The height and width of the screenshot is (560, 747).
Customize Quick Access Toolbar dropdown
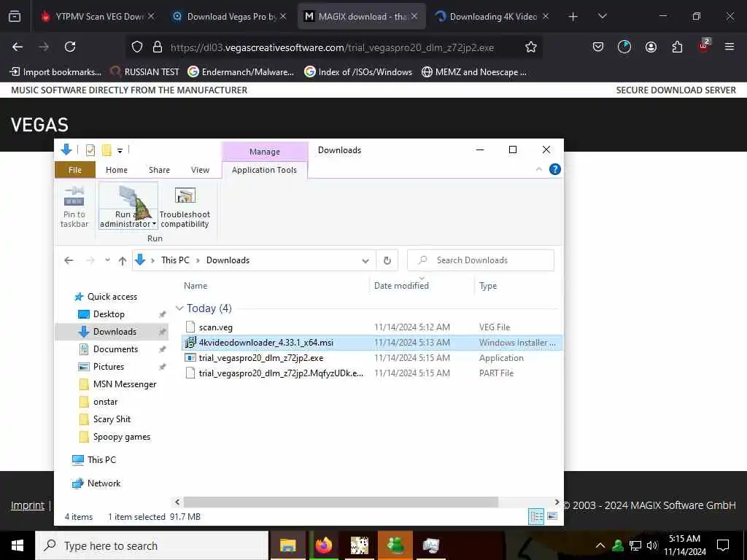coord(120,151)
